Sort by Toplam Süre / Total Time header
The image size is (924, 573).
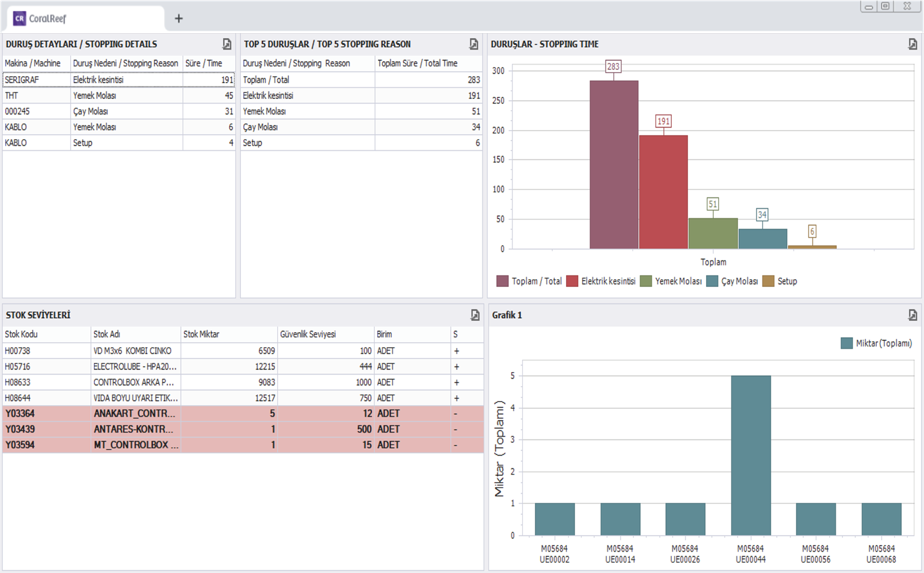(417, 63)
